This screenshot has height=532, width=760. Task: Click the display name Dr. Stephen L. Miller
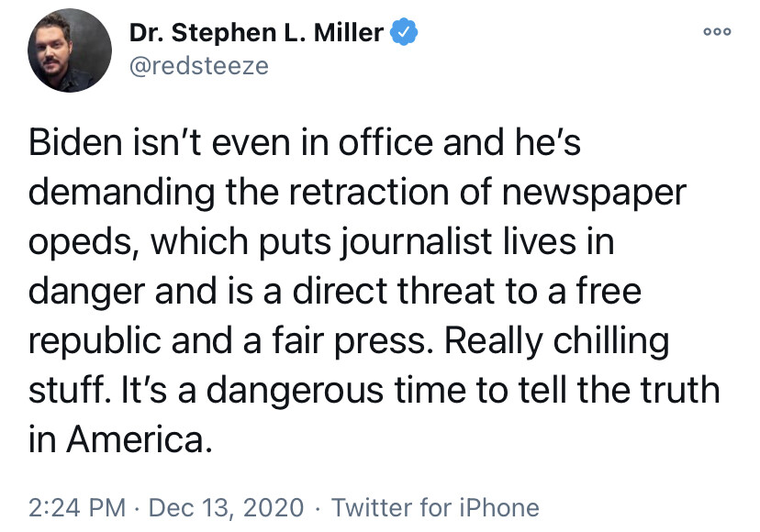pos(256,34)
